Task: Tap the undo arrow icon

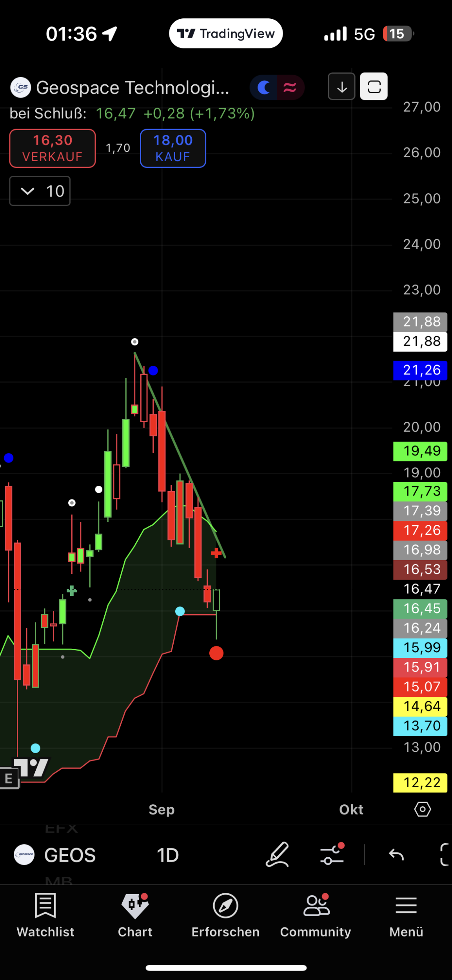Action: [x=396, y=855]
